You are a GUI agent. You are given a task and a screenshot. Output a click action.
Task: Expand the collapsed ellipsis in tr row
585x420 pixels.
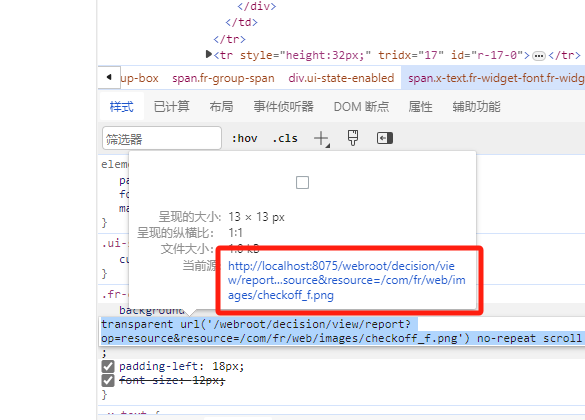tap(538, 56)
